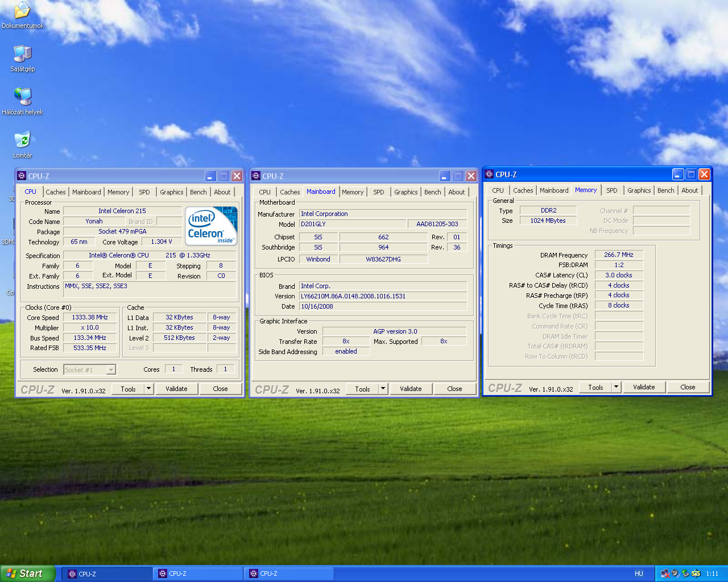Select the Sajátgép desktop icon

(22, 54)
